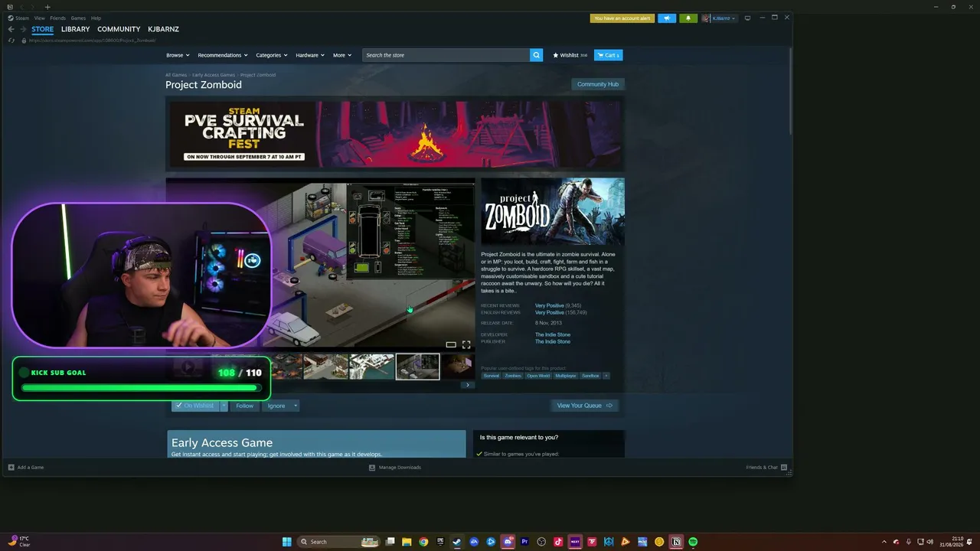Switch to the COMMUNITY tab

pyautogui.click(x=119, y=29)
